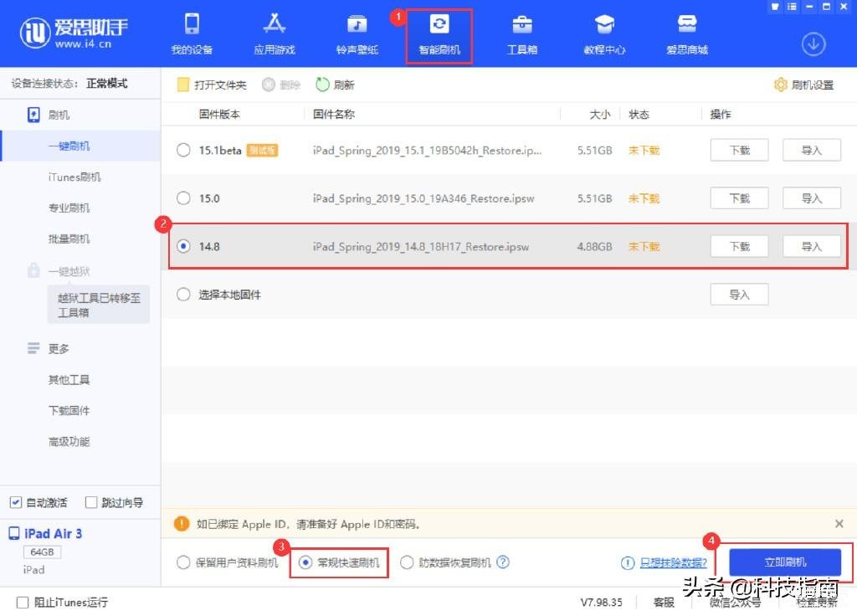
Task: Click the 大小 column header
Action: click(x=600, y=114)
